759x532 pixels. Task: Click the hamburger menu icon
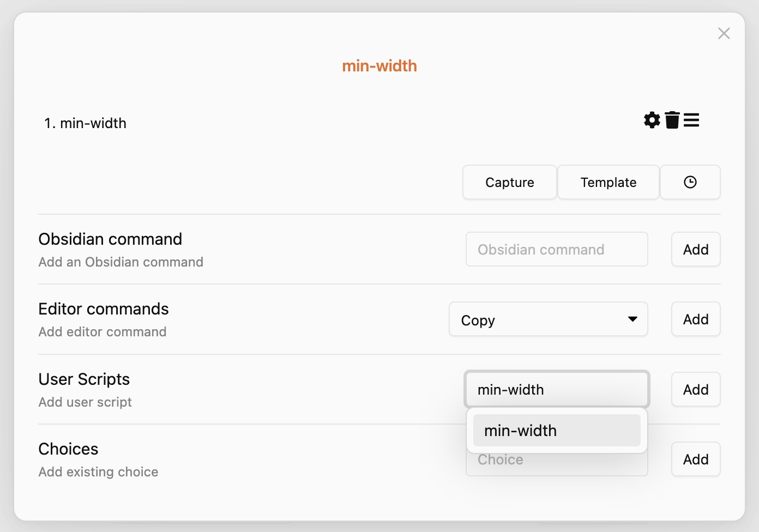[x=691, y=120]
